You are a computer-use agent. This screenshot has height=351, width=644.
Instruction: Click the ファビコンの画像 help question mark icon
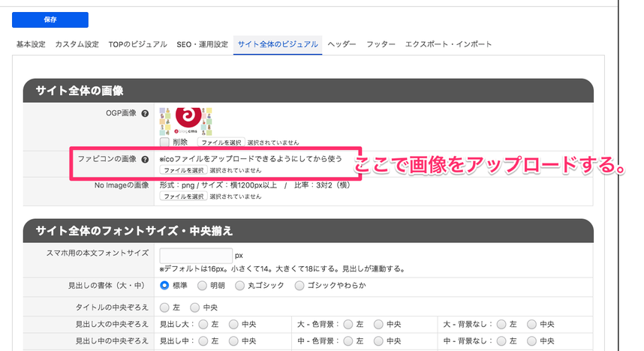coord(145,159)
